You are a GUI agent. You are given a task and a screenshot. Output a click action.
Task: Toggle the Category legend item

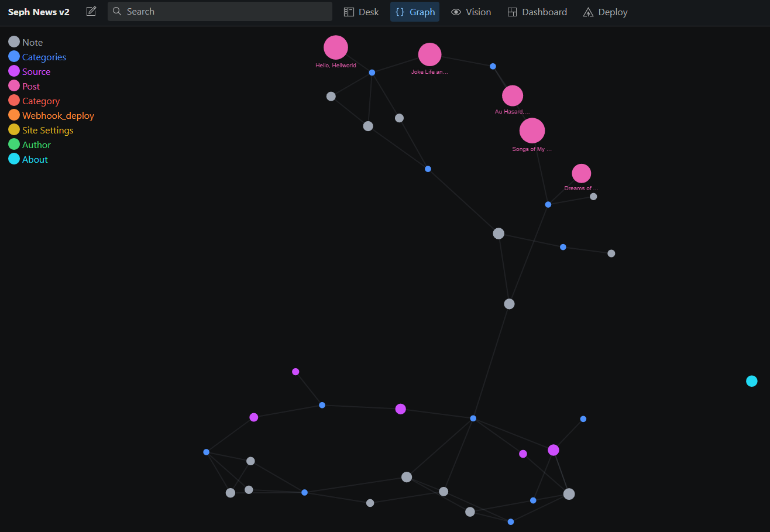pyautogui.click(x=35, y=101)
